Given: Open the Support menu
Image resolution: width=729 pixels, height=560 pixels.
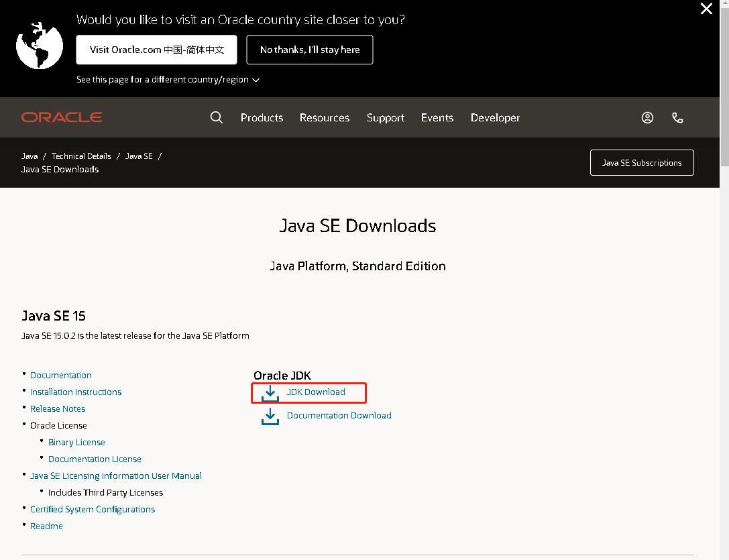Looking at the screenshot, I should point(386,117).
